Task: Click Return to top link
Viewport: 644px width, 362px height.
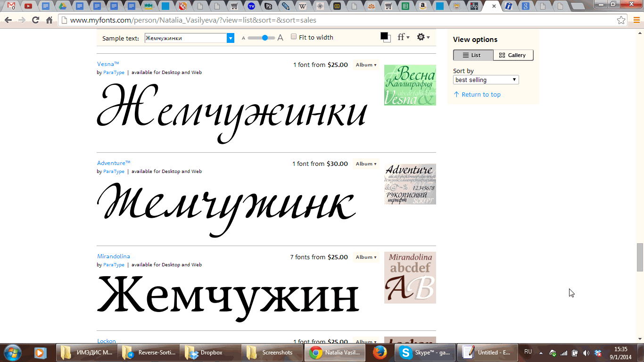Action: tap(477, 94)
